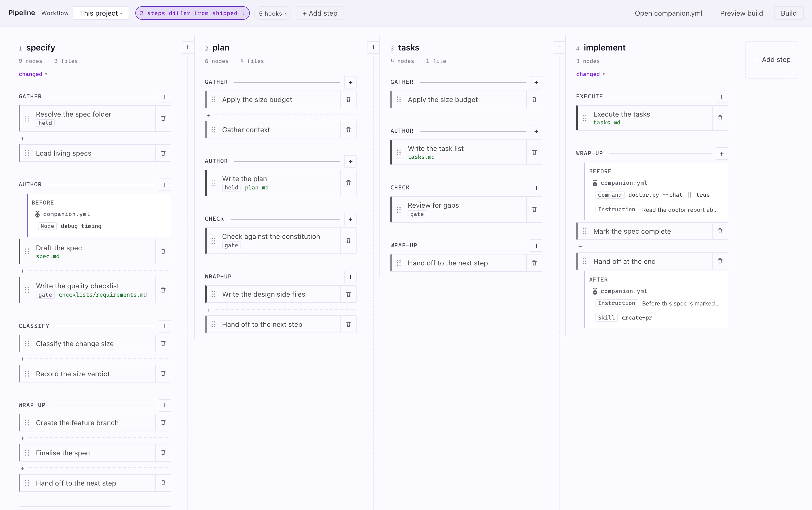Screen dimensions: 812x510
Task: Click the Build button
Action: 788,13
